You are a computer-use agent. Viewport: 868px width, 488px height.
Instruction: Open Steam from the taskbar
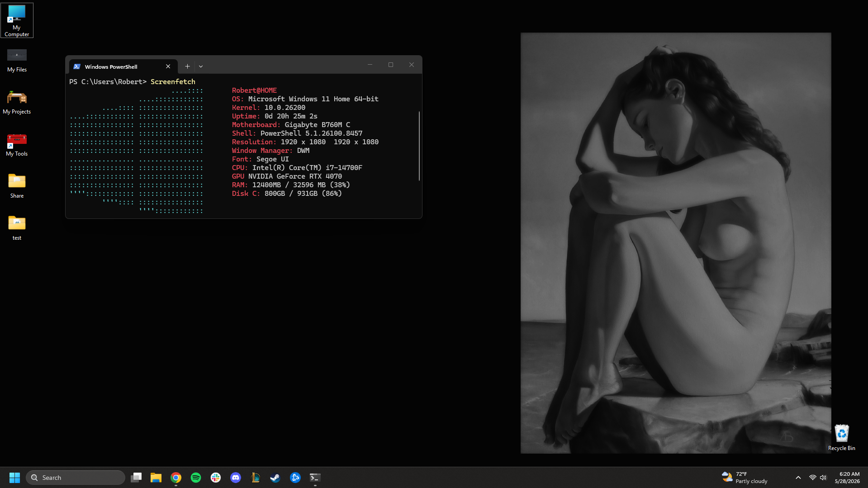(275, 478)
